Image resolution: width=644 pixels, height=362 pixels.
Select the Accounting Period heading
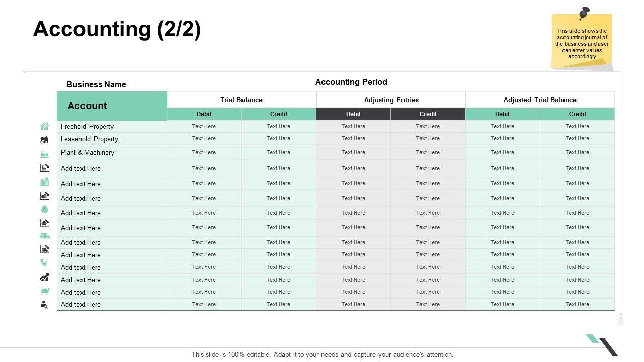click(x=351, y=82)
